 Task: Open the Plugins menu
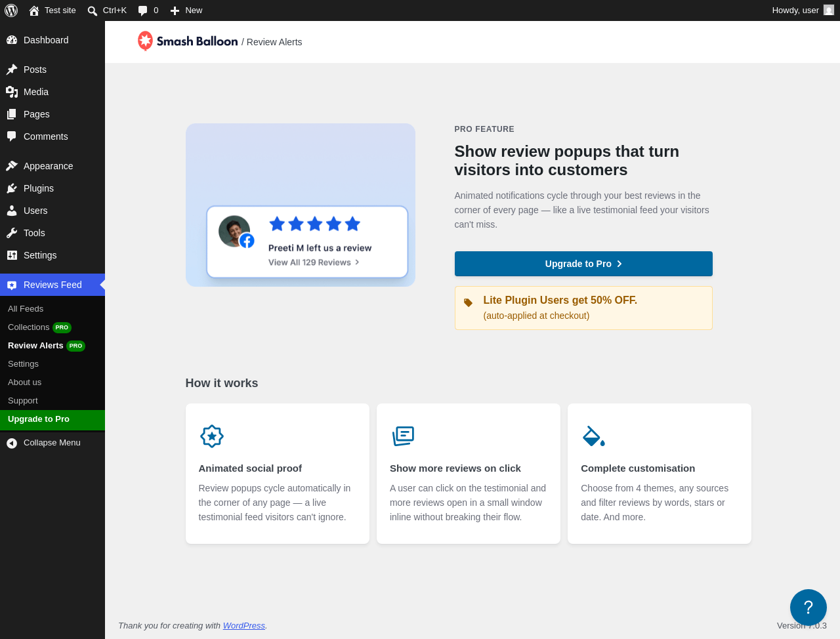[x=52, y=188]
